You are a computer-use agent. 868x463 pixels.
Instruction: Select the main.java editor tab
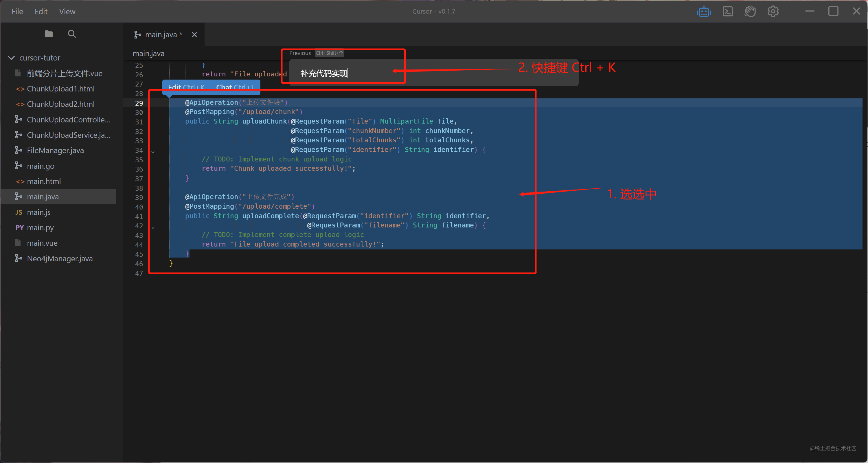pyautogui.click(x=161, y=35)
